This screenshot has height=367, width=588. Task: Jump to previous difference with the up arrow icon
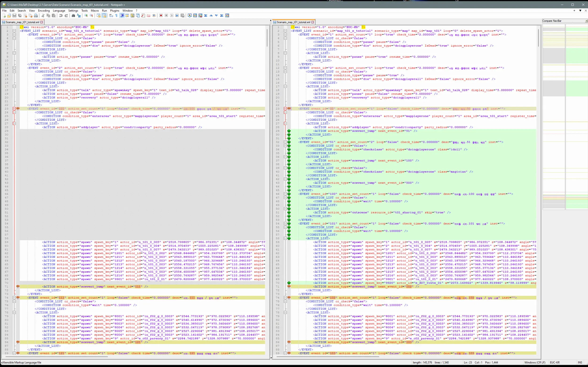point(211,16)
